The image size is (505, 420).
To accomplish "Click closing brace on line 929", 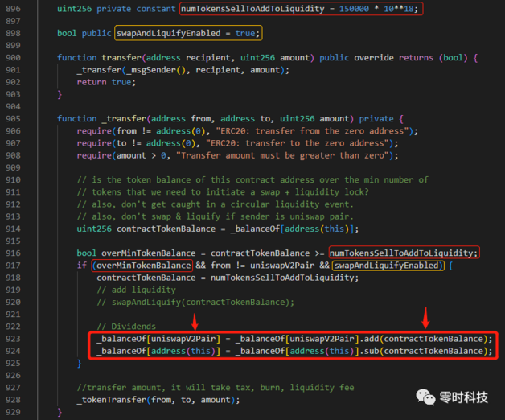I will pyautogui.click(x=60, y=412).
